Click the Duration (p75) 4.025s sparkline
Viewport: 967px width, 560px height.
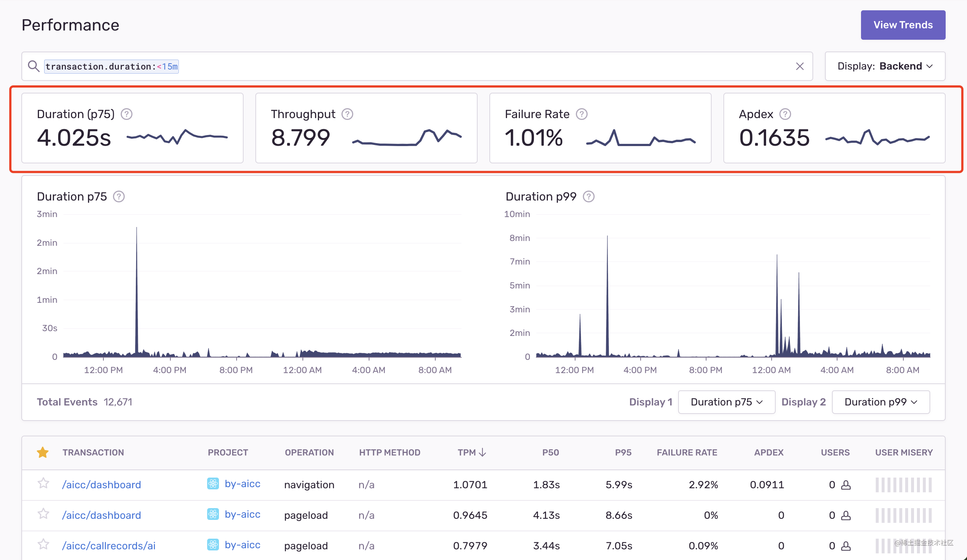coord(177,137)
